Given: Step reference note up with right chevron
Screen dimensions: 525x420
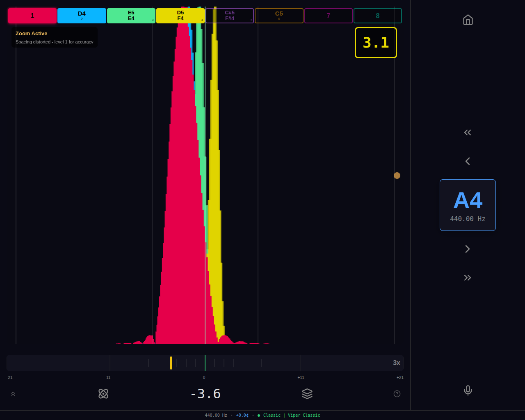Looking at the screenshot, I should pyautogui.click(x=468, y=249).
